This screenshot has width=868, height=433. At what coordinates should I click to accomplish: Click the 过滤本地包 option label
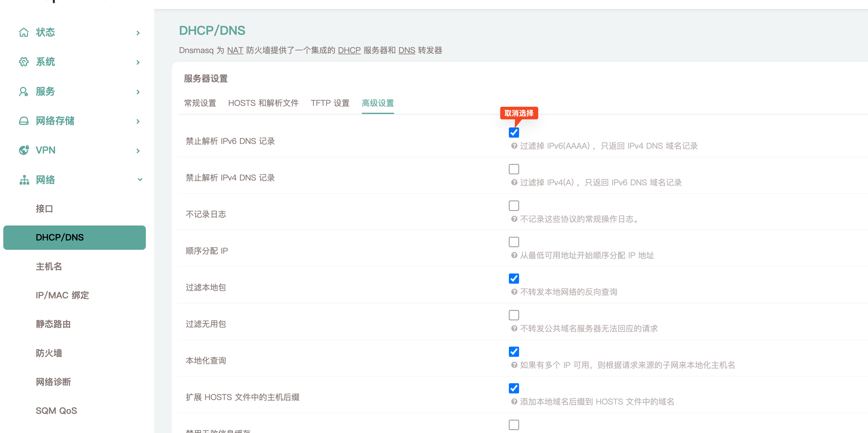(206, 287)
